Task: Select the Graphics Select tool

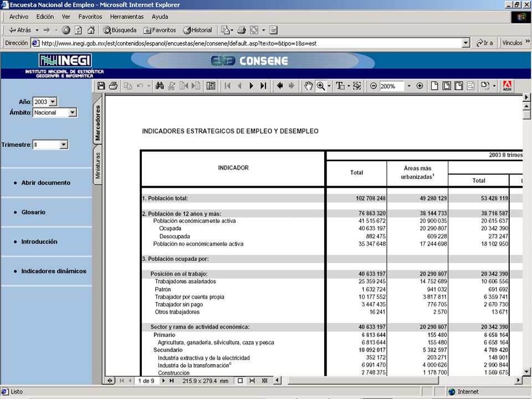Action: [357, 86]
